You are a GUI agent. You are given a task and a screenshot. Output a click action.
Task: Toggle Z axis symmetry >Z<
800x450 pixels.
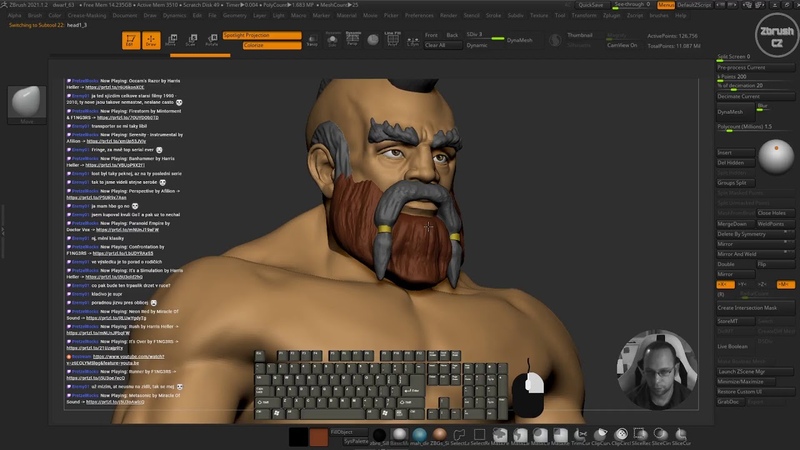(x=762, y=284)
